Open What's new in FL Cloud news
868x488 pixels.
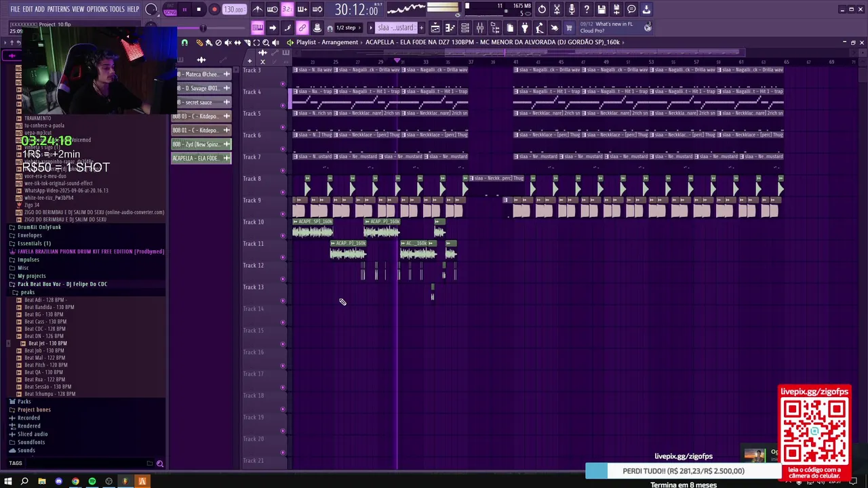click(616, 27)
